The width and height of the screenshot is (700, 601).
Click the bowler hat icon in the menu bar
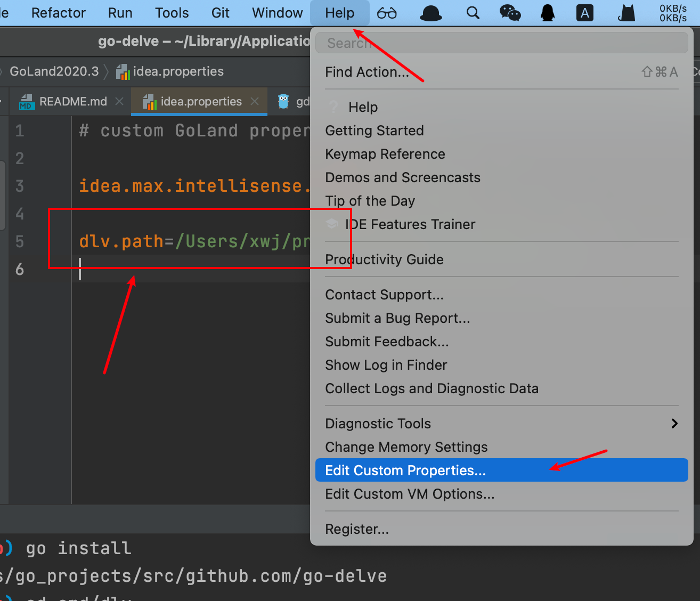pos(430,13)
